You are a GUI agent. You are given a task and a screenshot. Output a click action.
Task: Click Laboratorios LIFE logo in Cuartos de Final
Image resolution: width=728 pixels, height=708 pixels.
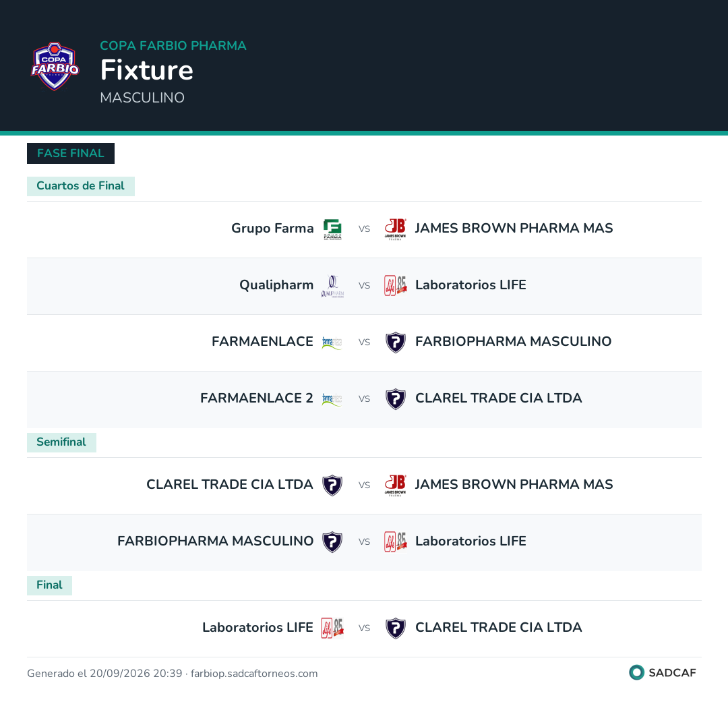[x=396, y=286]
